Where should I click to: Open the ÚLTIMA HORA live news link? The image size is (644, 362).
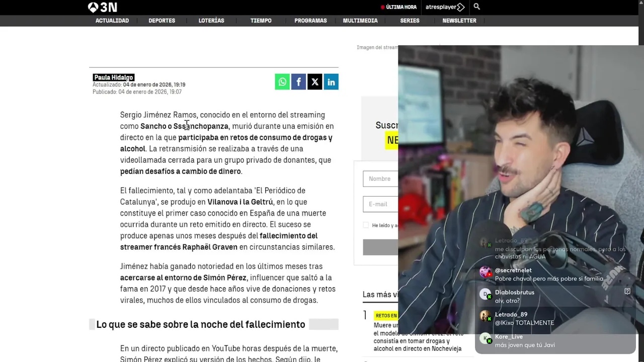[398, 7]
